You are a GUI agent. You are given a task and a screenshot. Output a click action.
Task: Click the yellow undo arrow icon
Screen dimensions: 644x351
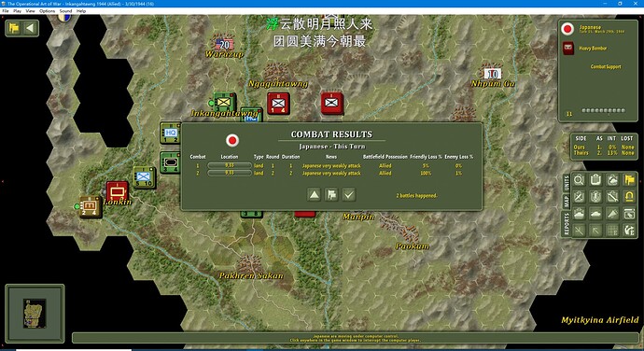point(629,196)
